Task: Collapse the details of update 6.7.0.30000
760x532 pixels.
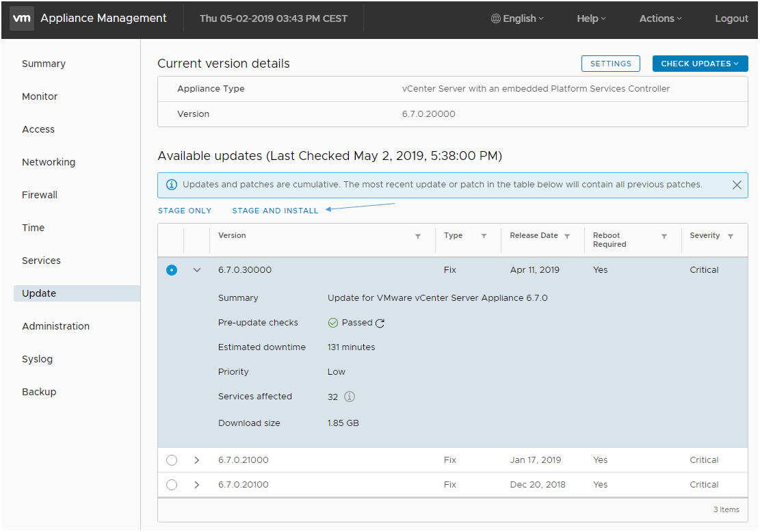Action: pos(197,269)
